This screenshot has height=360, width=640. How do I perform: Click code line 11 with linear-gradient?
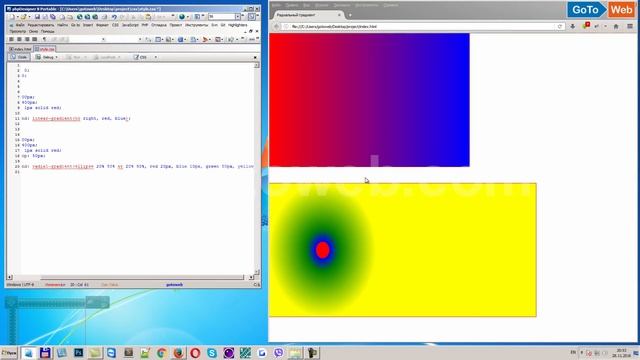76,118
